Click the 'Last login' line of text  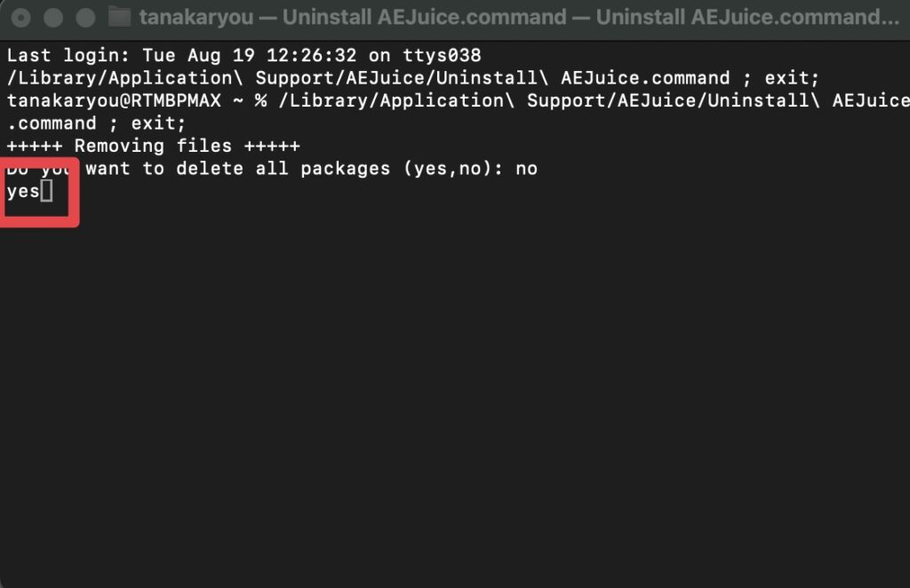(x=243, y=56)
